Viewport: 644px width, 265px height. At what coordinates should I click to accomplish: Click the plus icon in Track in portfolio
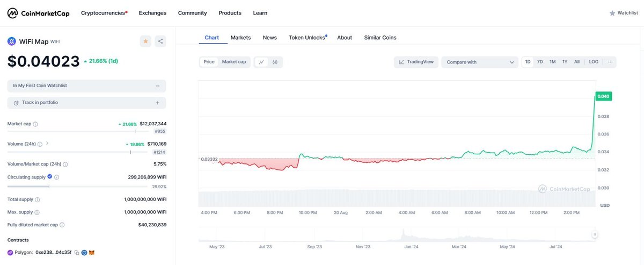tap(157, 103)
